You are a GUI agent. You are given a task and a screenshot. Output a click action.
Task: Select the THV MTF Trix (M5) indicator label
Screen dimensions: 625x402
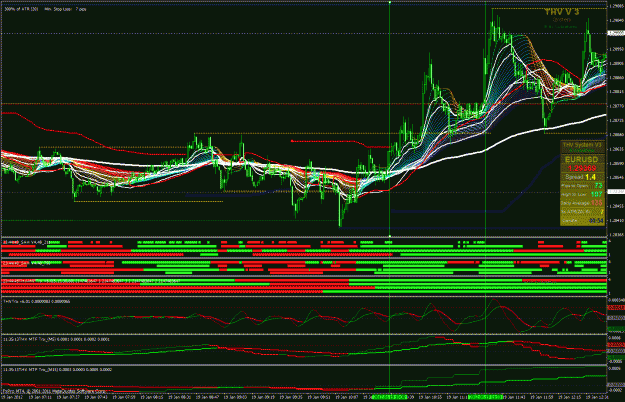tap(56, 339)
